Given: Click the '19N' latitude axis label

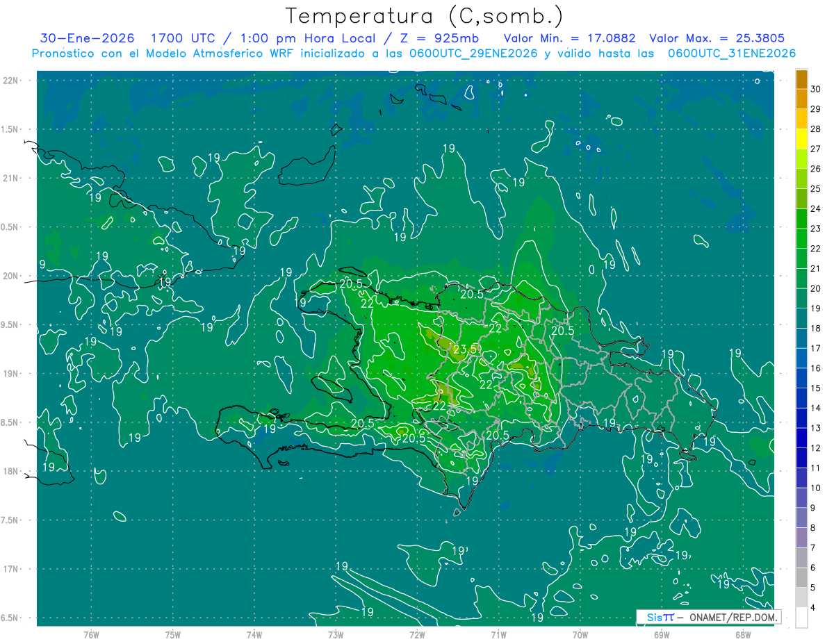Looking at the screenshot, I should (10, 374).
